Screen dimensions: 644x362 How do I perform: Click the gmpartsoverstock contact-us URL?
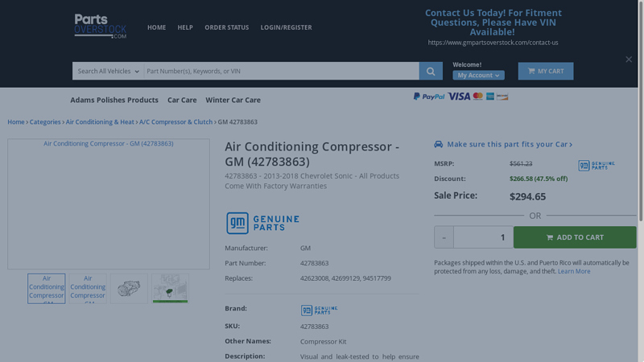(x=493, y=43)
